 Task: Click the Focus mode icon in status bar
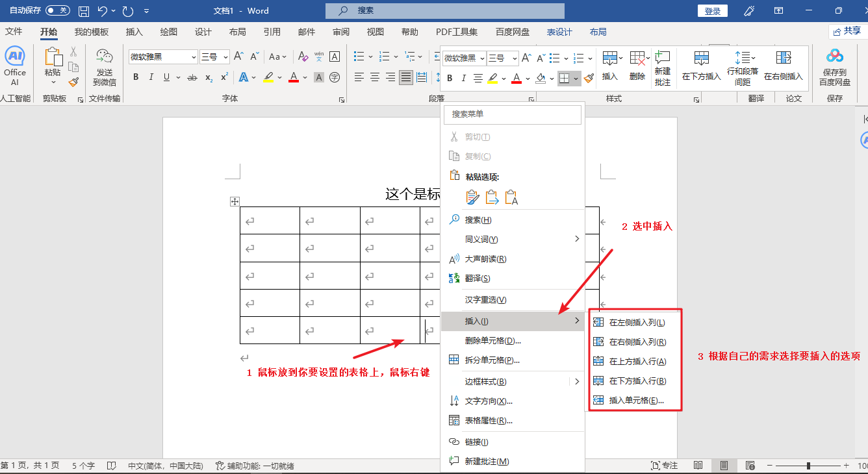click(x=656, y=466)
